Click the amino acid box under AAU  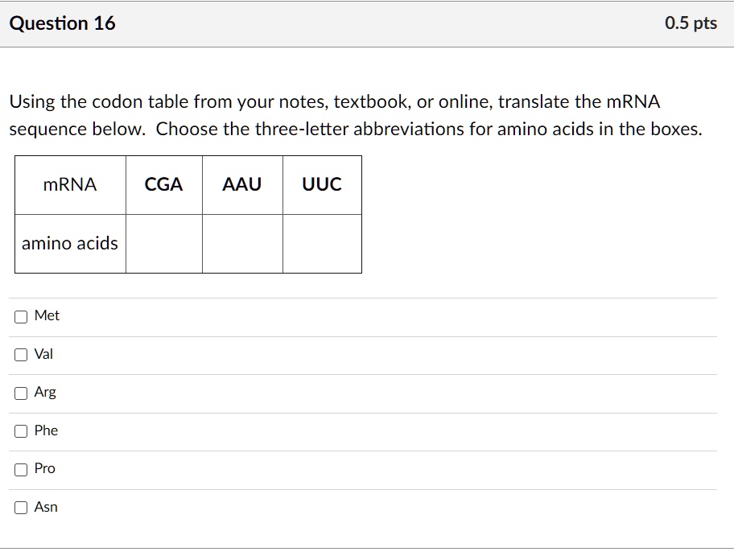pos(242,243)
